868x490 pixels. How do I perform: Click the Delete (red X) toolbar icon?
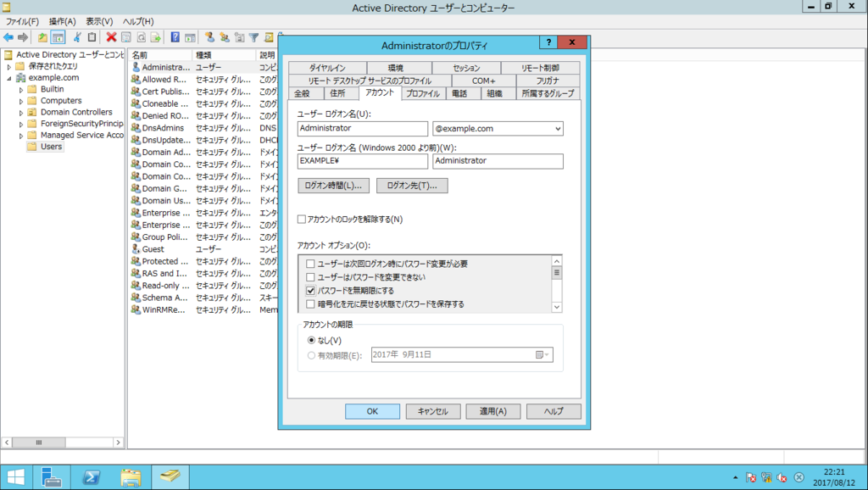click(x=111, y=36)
